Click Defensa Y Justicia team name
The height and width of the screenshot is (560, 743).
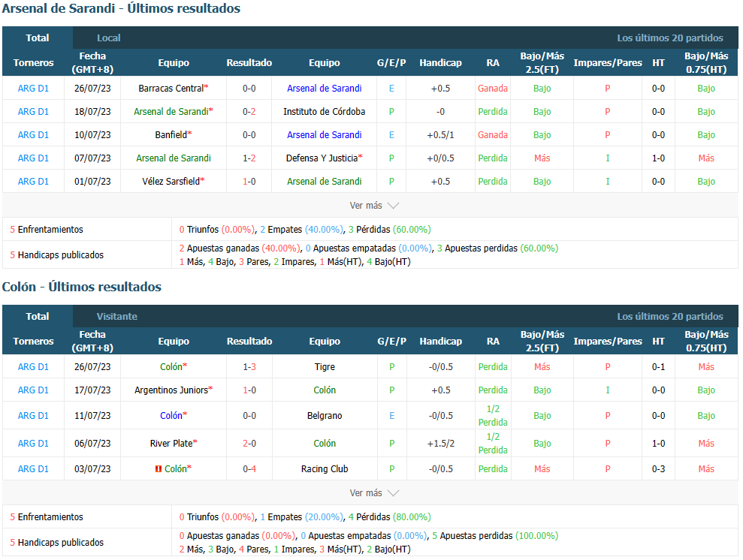(x=322, y=158)
